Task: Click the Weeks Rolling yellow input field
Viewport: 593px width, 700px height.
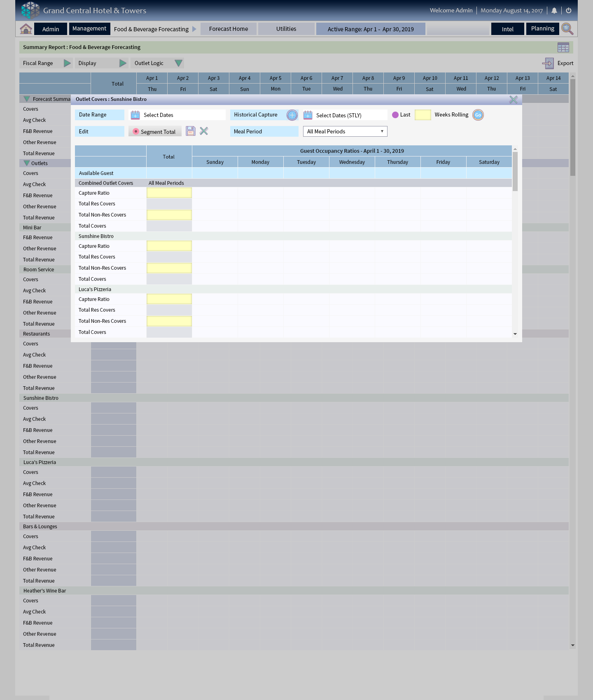Action: pos(423,115)
